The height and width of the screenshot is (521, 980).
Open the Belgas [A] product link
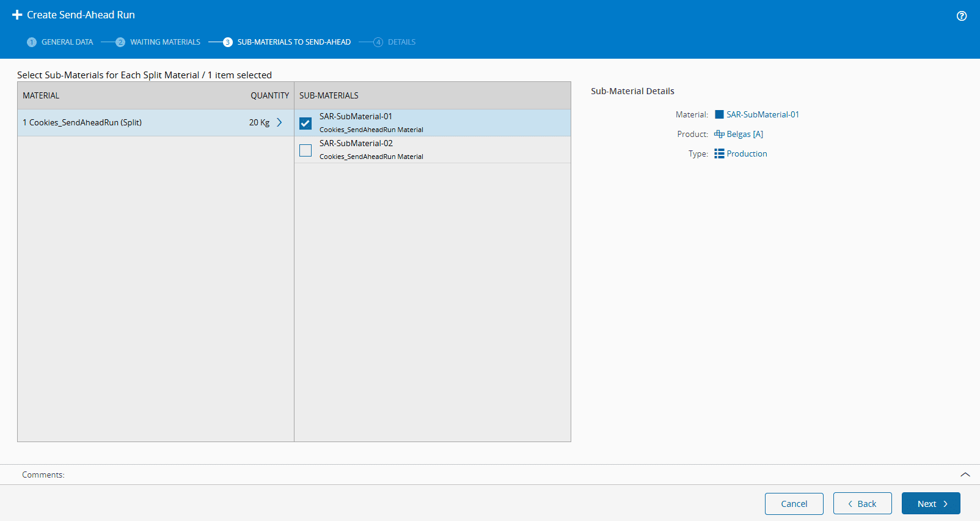pyautogui.click(x=745, y=134)
